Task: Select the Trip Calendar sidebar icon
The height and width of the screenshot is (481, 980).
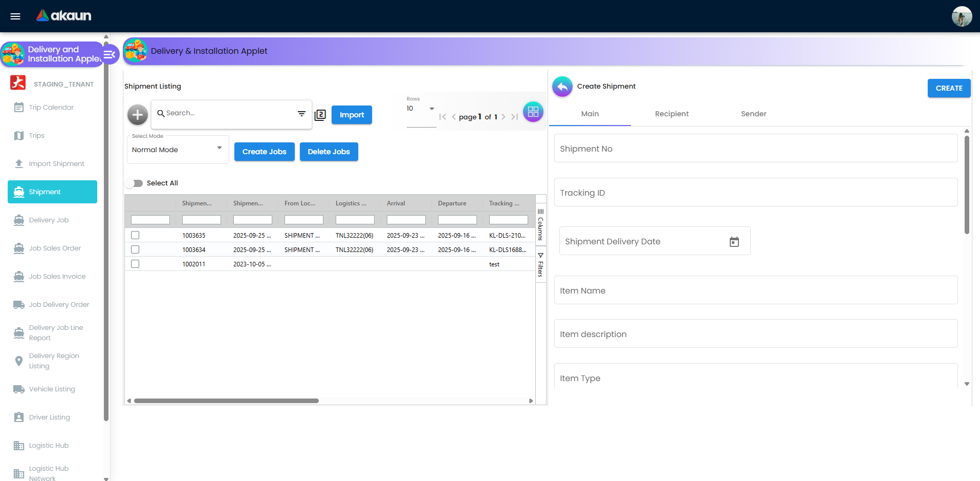Action: click(x=18, y=107)
